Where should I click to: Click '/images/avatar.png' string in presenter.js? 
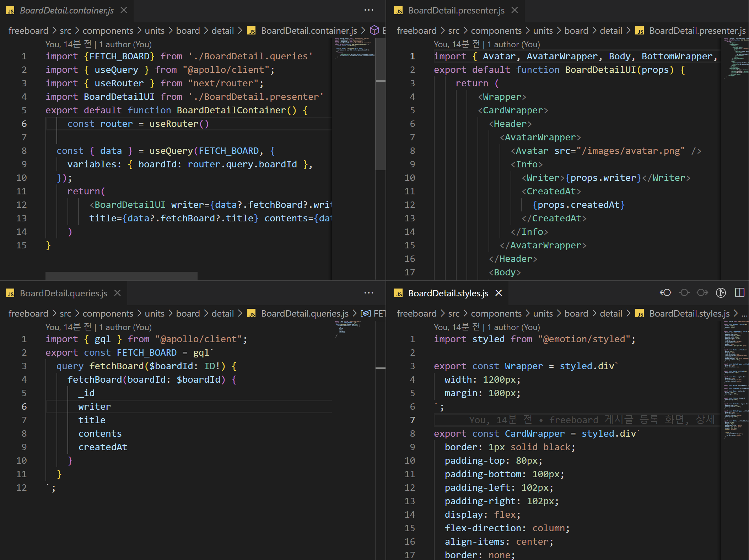tap(633, 151)
